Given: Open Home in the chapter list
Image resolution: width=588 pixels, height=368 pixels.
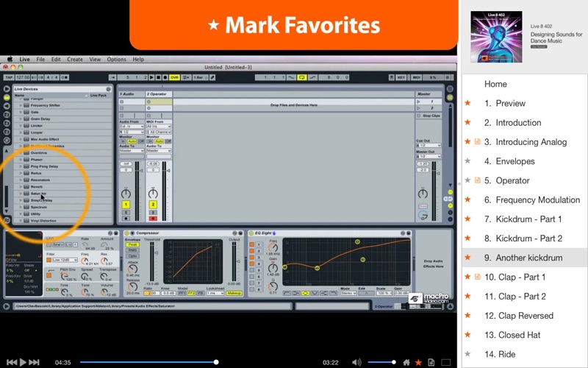Looking at the screenshot, I should 495,84.
